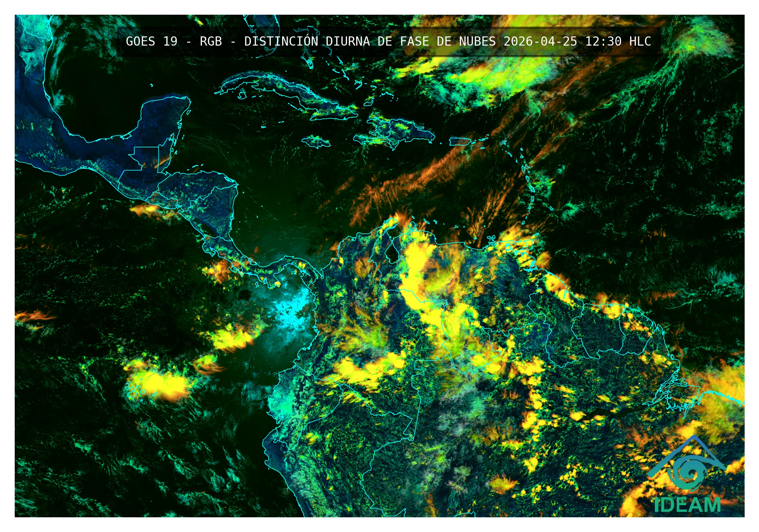Click the word RGB in the title

(211, 41)
